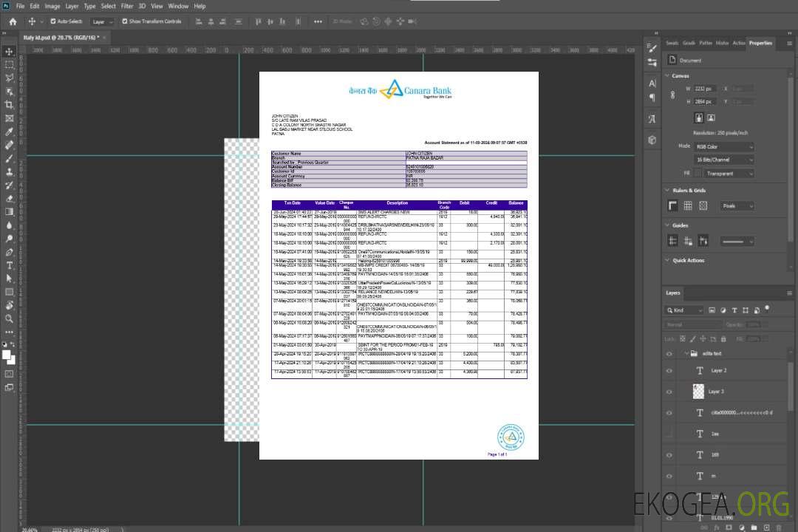
Task: Hide the '169' text layer
Action: pos(669,455)
